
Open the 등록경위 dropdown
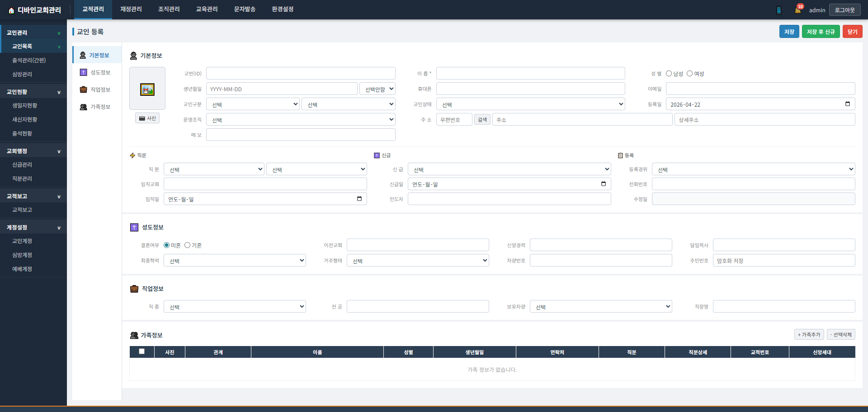pos(754,169)
